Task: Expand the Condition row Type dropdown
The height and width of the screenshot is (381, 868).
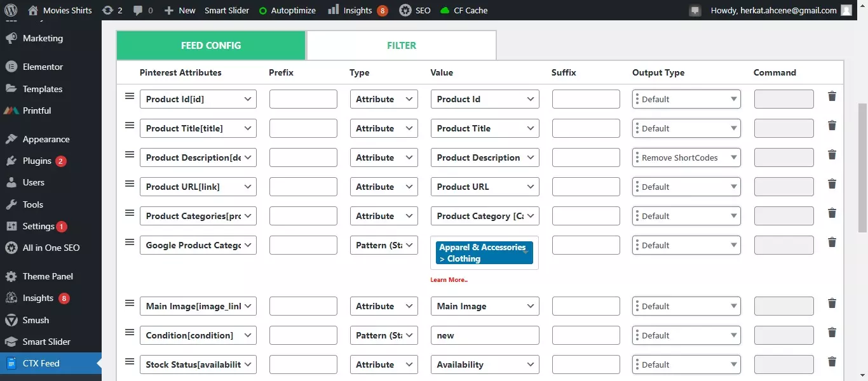Action: 384,335
